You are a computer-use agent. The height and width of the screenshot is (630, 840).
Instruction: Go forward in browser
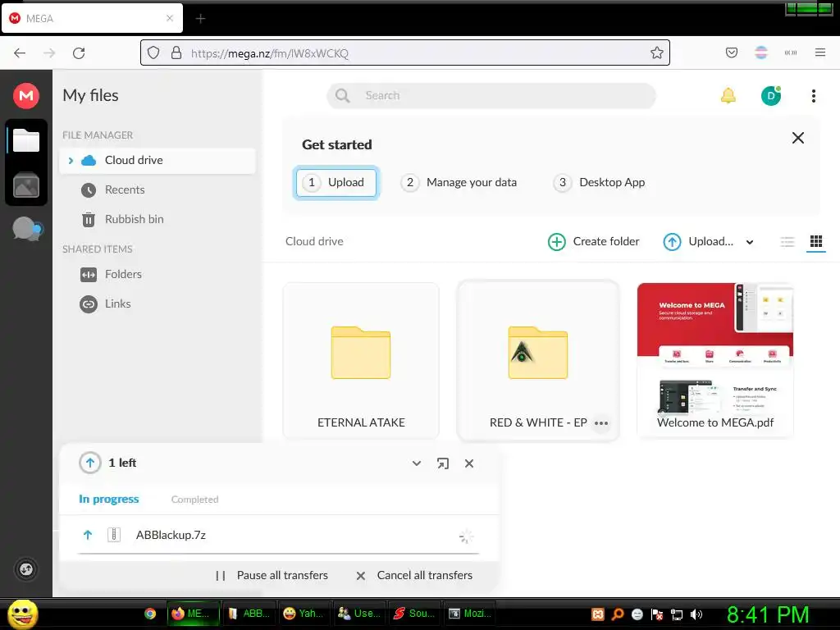point(49,52)
